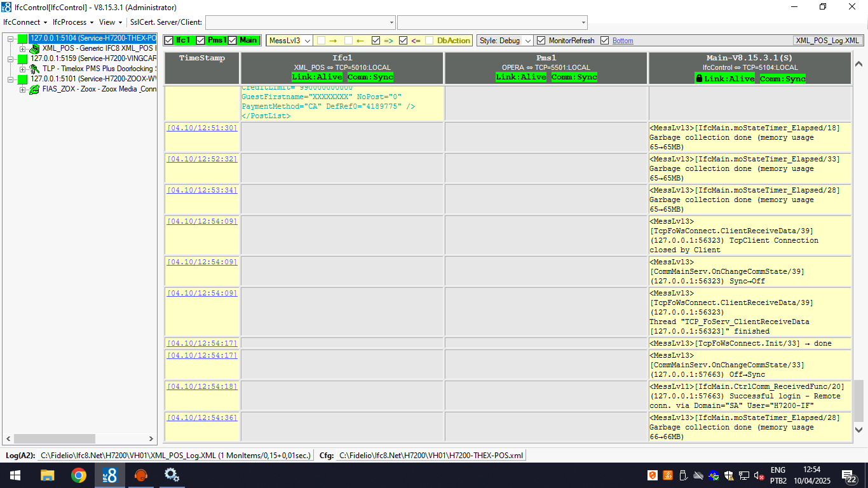Click the lock icon in Main column header
Viewport: 868px width, 488px height.
(x=699, y=78)
